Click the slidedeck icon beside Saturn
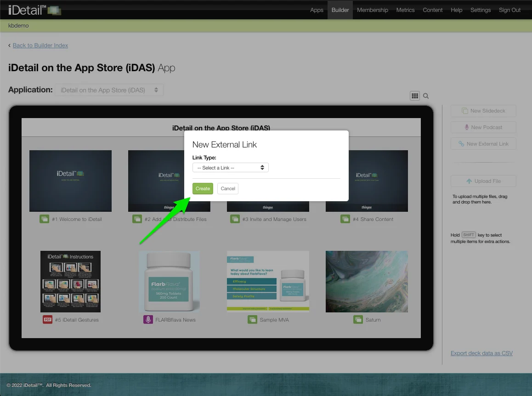 (358, 320)
